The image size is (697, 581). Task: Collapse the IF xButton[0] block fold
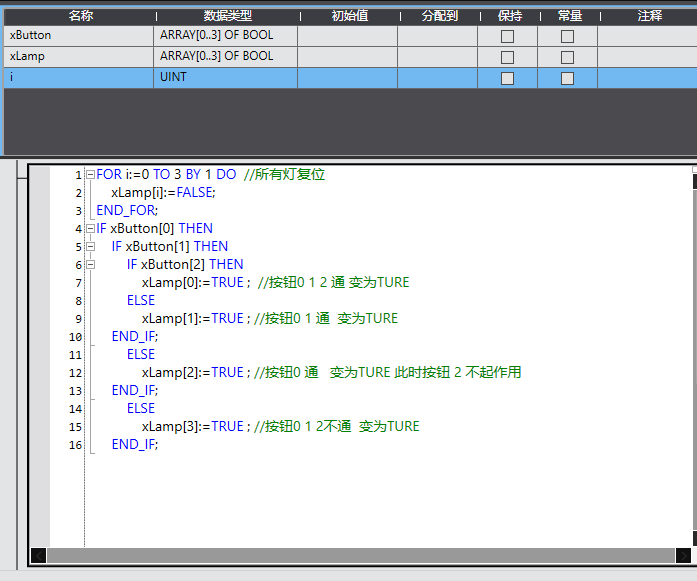click(x=90, y=229)
